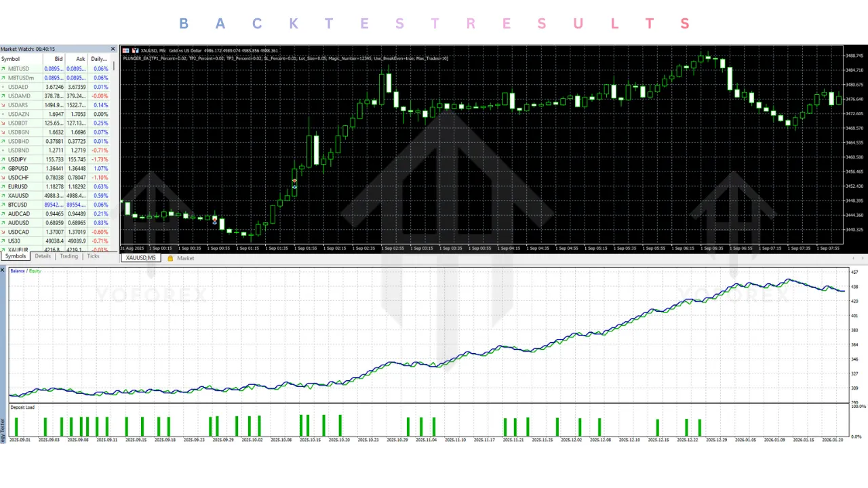868x488 pixels.
Task: Select the AUDCAD symbol row
Action: pos(56,213)
